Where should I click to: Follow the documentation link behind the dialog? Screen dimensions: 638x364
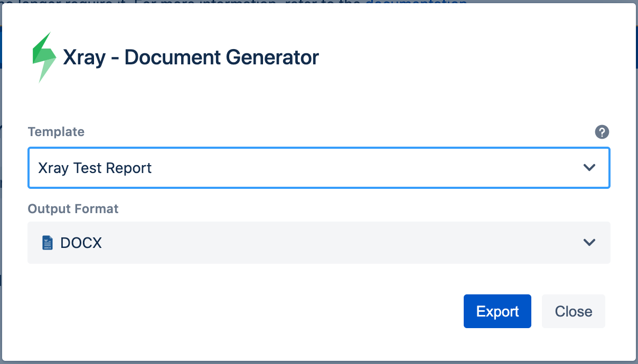click(416, 3)
